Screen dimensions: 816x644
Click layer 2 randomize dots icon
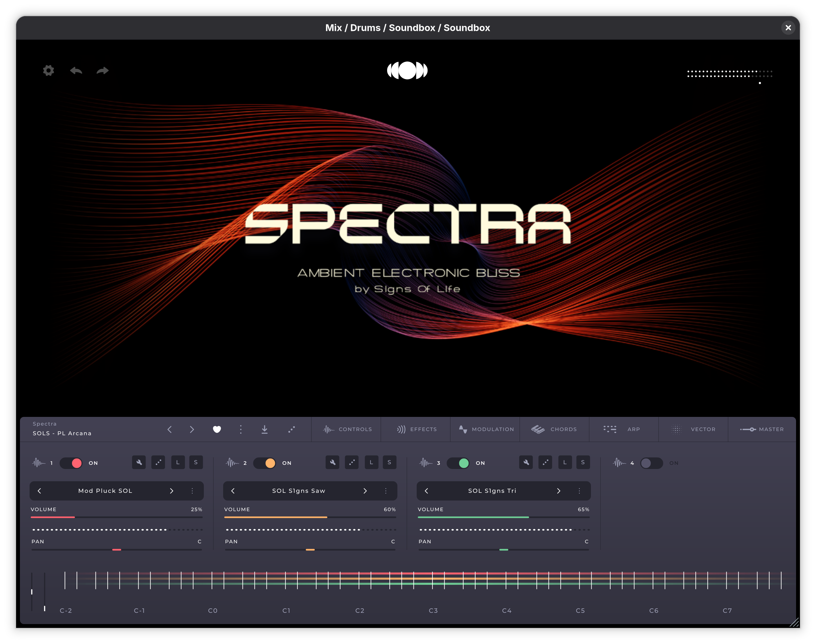pyautogui.click(x=351, y=462)
